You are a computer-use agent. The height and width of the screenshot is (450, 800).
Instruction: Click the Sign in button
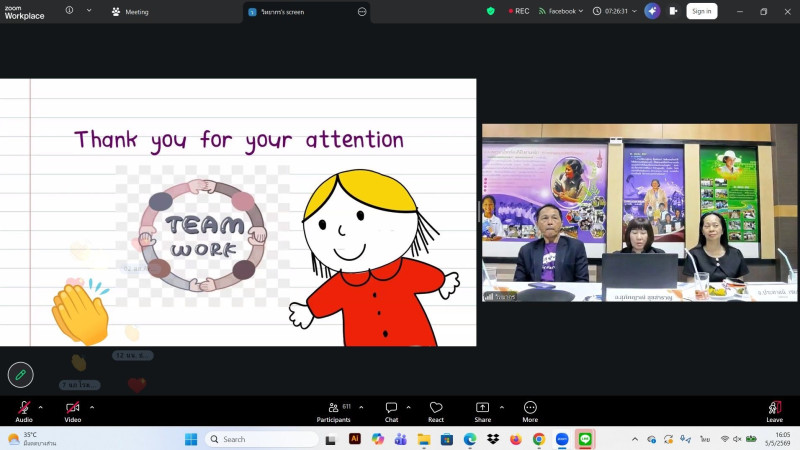(x=702, y=11)
